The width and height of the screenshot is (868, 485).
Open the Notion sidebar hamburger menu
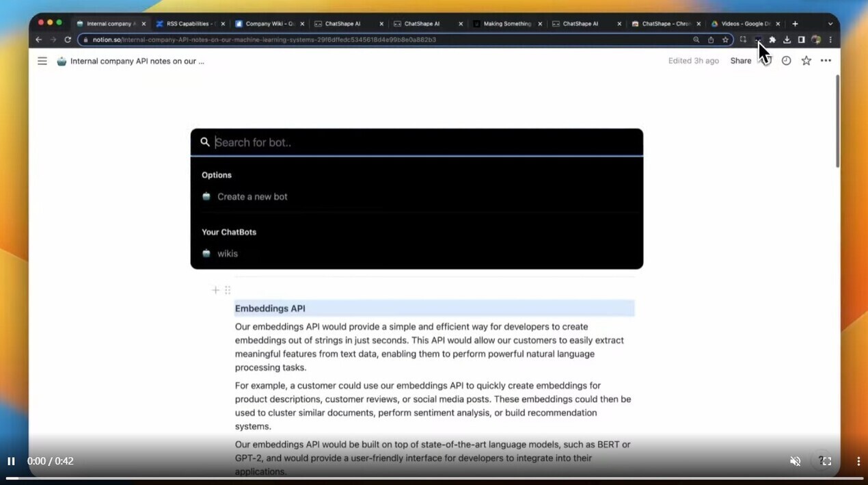42,61
